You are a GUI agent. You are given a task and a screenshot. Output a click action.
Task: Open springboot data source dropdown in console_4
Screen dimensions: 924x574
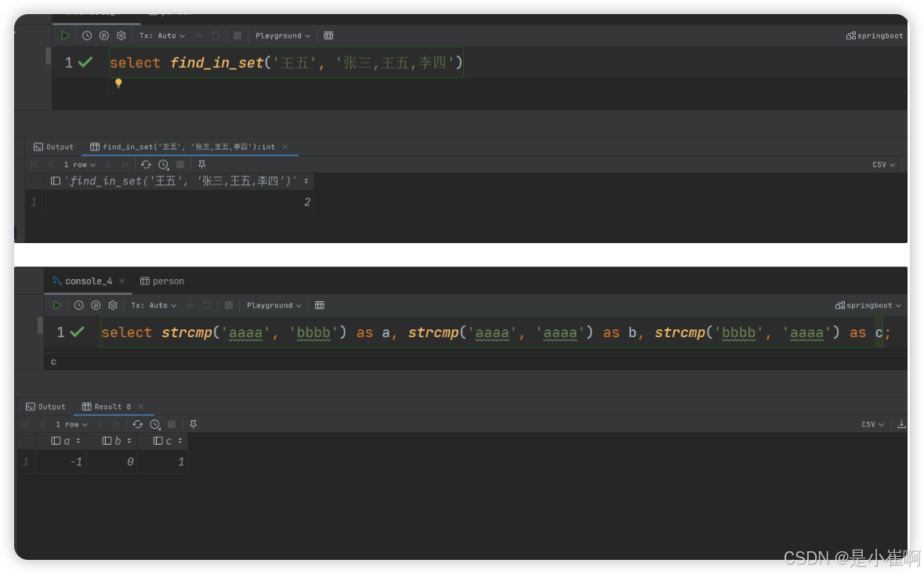(868, 305)
